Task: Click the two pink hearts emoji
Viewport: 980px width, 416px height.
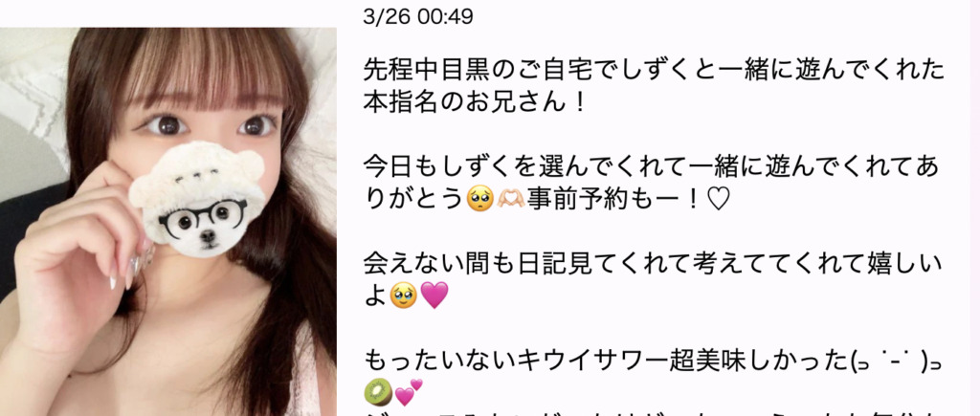Action: pos(409,392)
